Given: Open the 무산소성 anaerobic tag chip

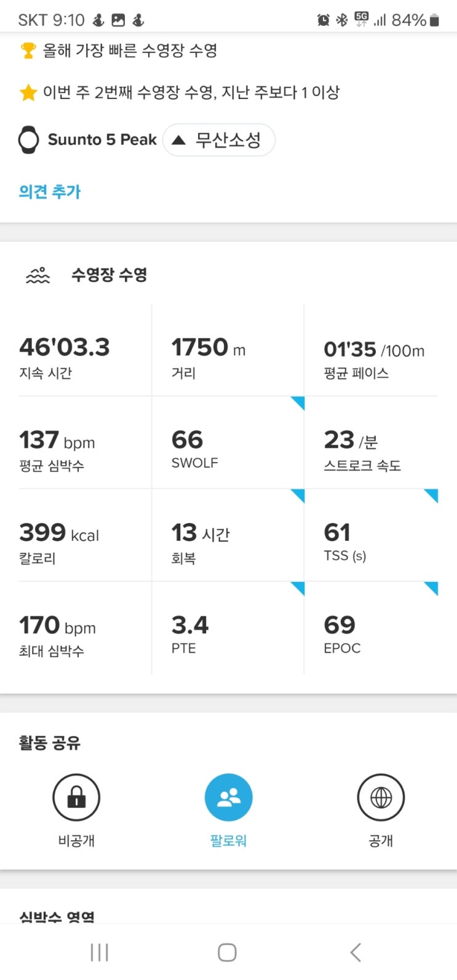Looking at the screenshot, I should [219, 140].
